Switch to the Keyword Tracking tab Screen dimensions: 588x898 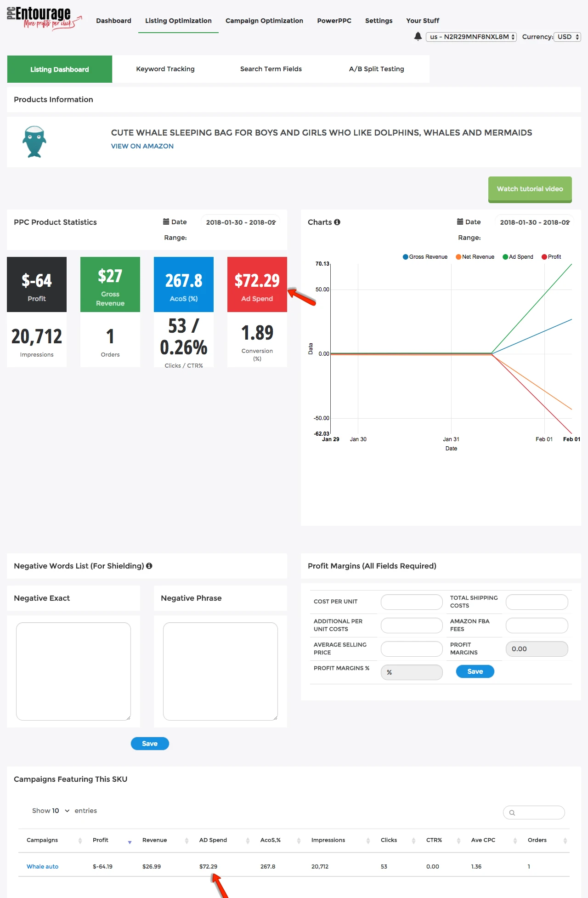click(x=165, y=69)
